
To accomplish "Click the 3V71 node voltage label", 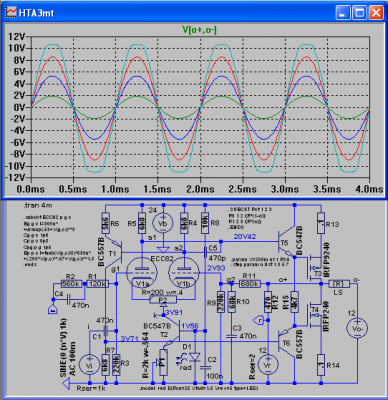I will pos(130,339).
